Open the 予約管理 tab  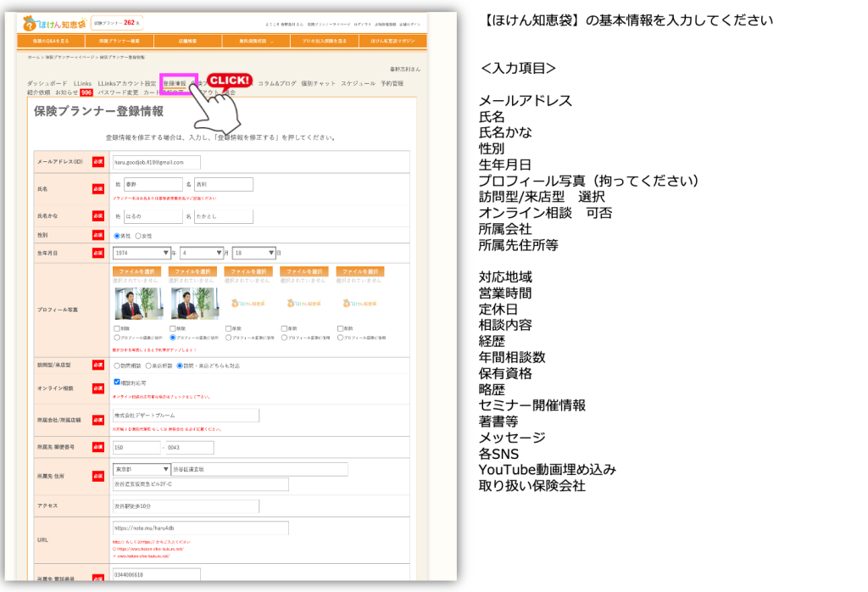(392, 84)
